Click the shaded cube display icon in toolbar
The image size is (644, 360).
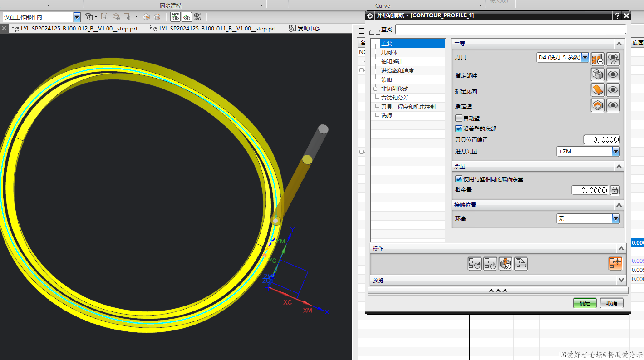coord(146,17)
